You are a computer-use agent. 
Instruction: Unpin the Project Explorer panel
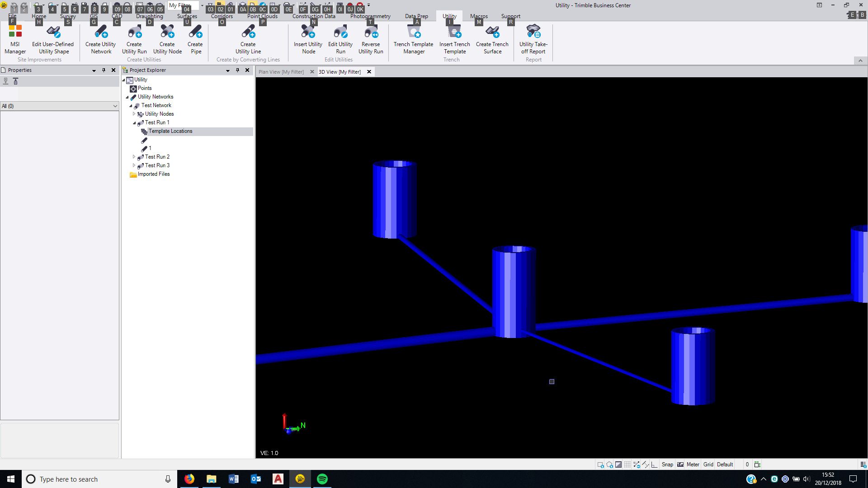[x=237, y=70]
